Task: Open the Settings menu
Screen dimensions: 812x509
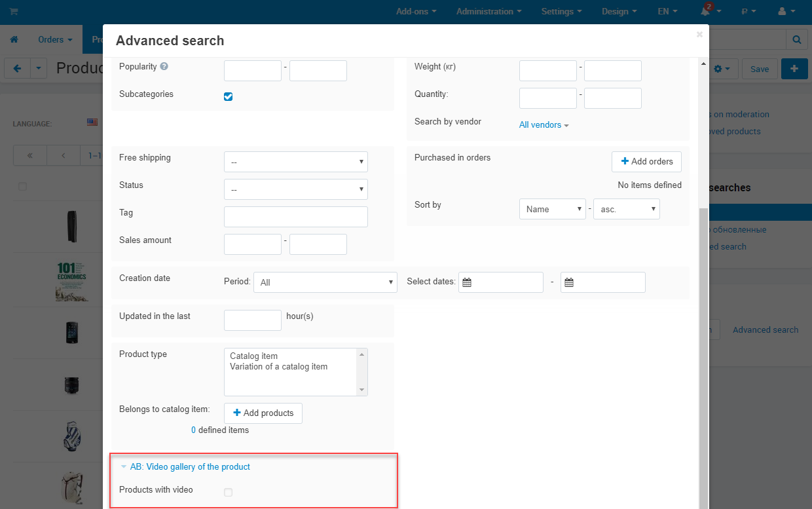Action: tap(561, 11)
